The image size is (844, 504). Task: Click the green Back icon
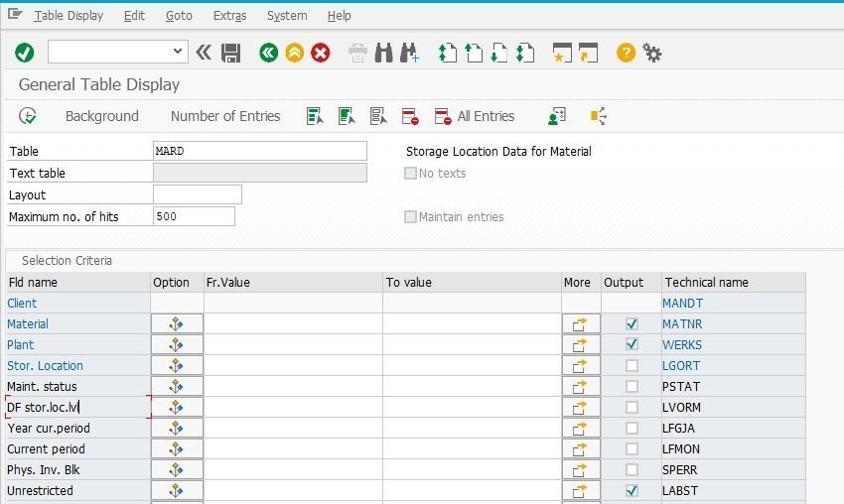click(269, 53)
